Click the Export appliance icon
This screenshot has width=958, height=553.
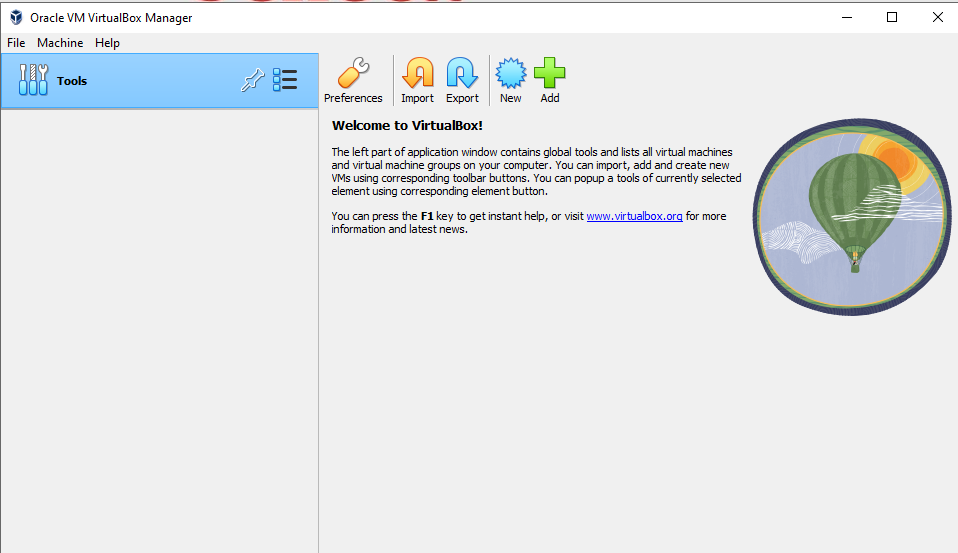point(462,74)
